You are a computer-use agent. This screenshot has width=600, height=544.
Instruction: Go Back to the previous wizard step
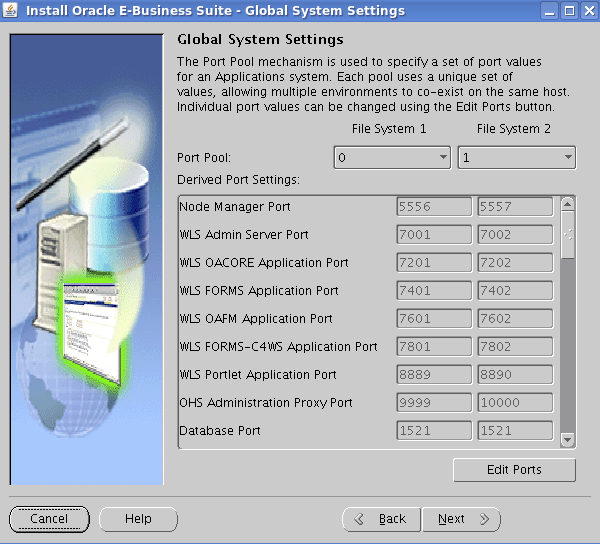[x=381, y=519]
